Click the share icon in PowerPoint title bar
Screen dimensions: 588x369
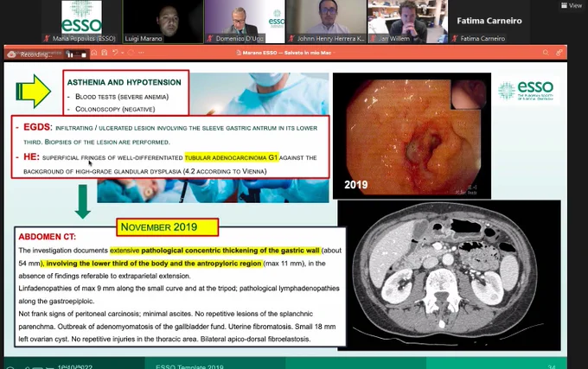[x=559, y=53]
